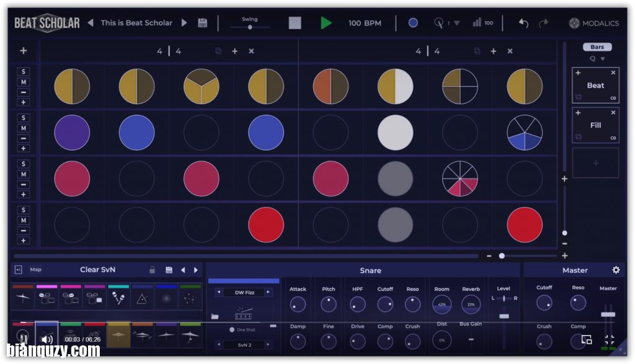Select the Beat pattern

coord(595,86)
